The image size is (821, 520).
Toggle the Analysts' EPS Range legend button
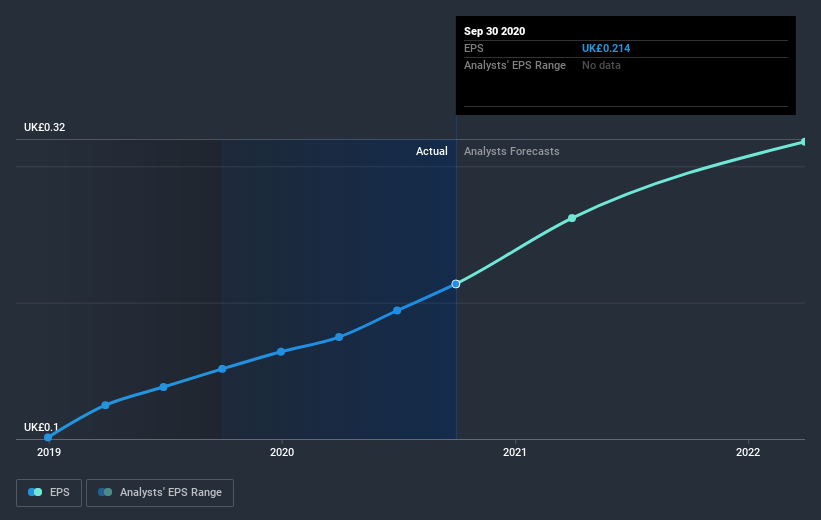click(160, 493)
